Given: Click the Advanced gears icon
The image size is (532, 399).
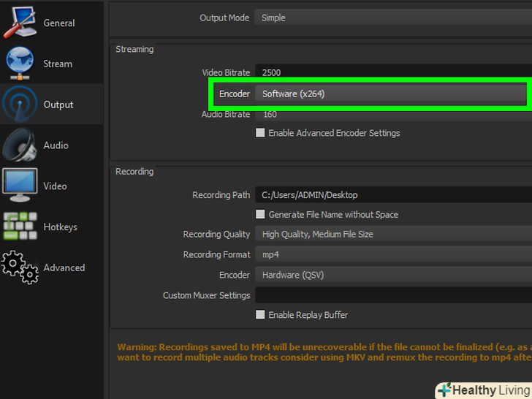Looking at the screenshot, I should point(20,267).
